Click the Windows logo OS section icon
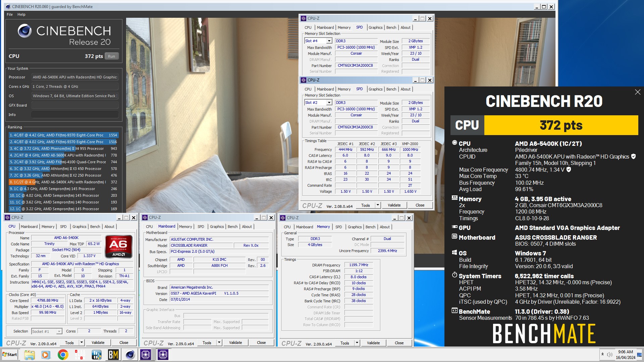Viewport: 644px width, 362px height. pyautogui.click(x=454, y=252)
